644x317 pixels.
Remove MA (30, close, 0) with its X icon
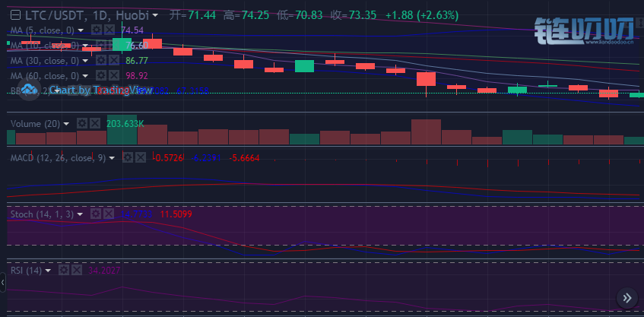click(x=114, y=60)
